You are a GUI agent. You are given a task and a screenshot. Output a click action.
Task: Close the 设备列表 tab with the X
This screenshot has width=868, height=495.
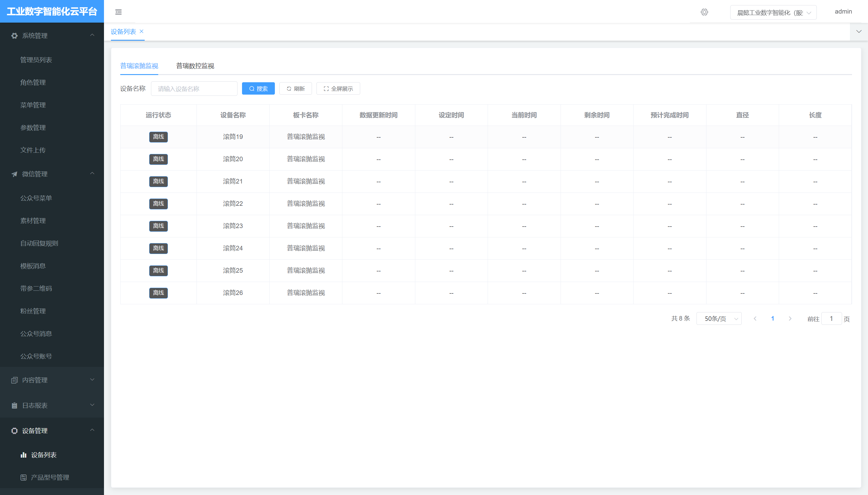click(x=141, y=31)
